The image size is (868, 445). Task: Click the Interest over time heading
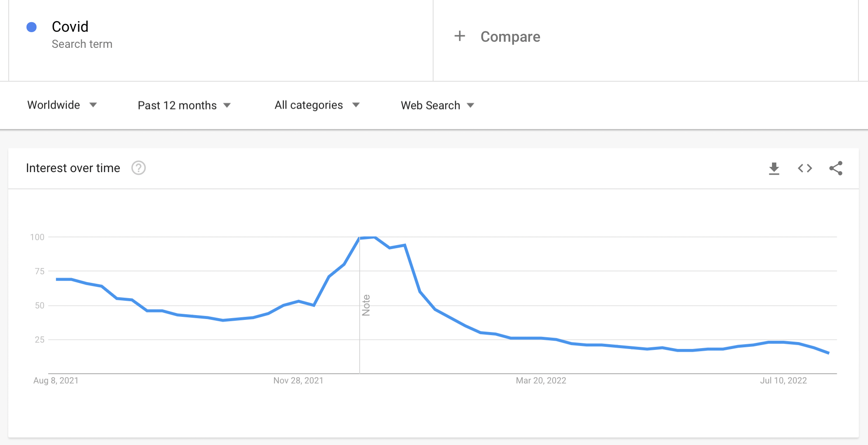coord(73,168)
